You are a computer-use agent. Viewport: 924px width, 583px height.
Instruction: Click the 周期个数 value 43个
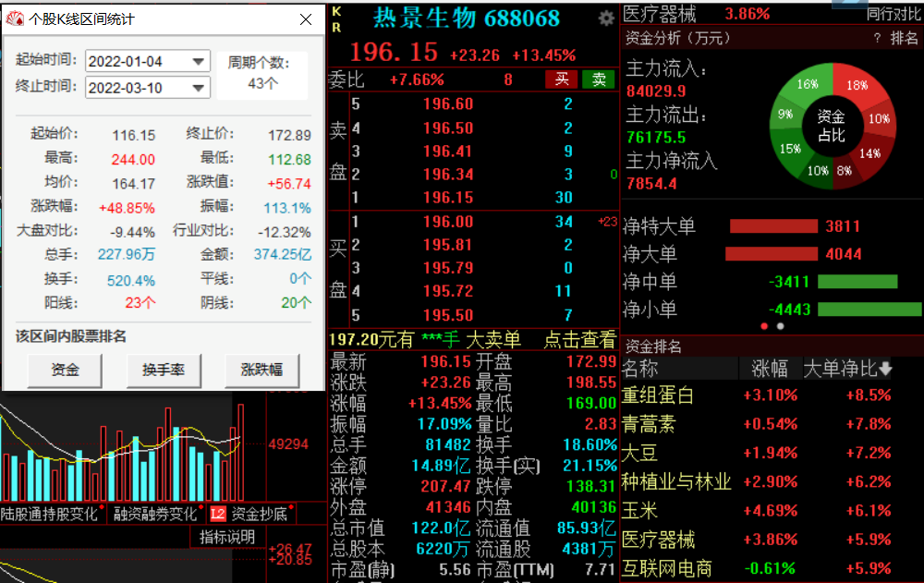pos(262,84)
